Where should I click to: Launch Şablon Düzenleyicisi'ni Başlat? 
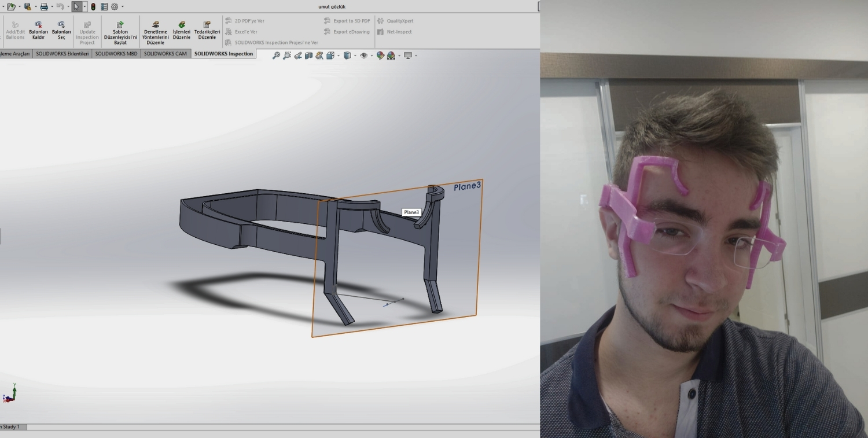(x=120, y=34)
